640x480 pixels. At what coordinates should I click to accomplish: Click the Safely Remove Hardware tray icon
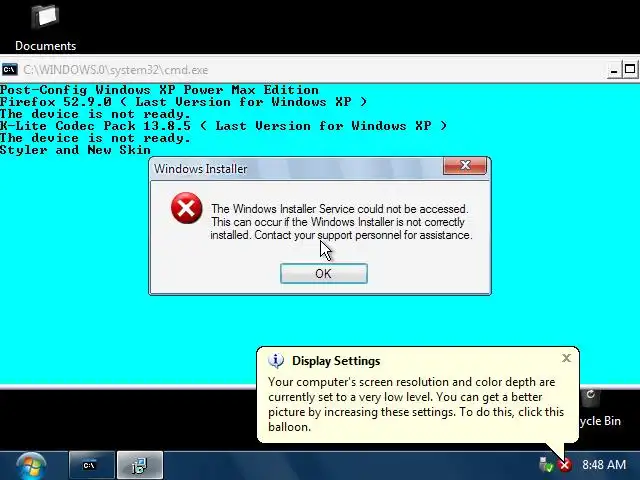(546, 464)
